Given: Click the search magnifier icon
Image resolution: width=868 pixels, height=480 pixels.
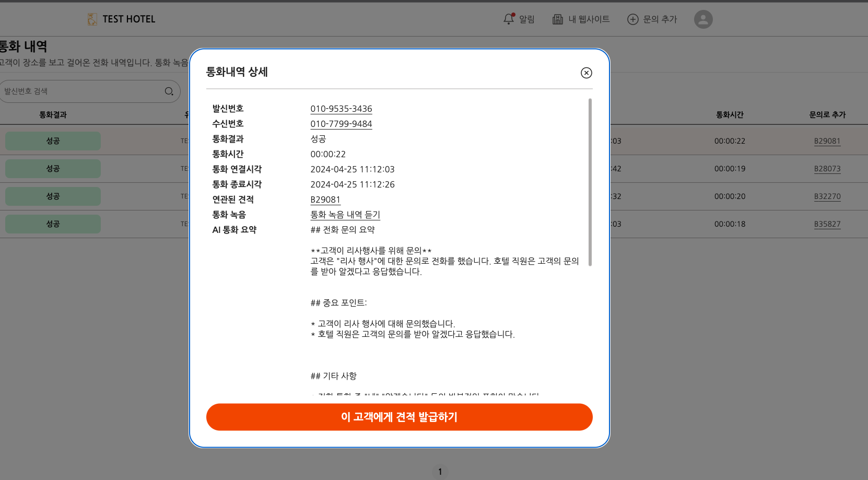Looking at the screenshot, I should [x=169, y=91].
